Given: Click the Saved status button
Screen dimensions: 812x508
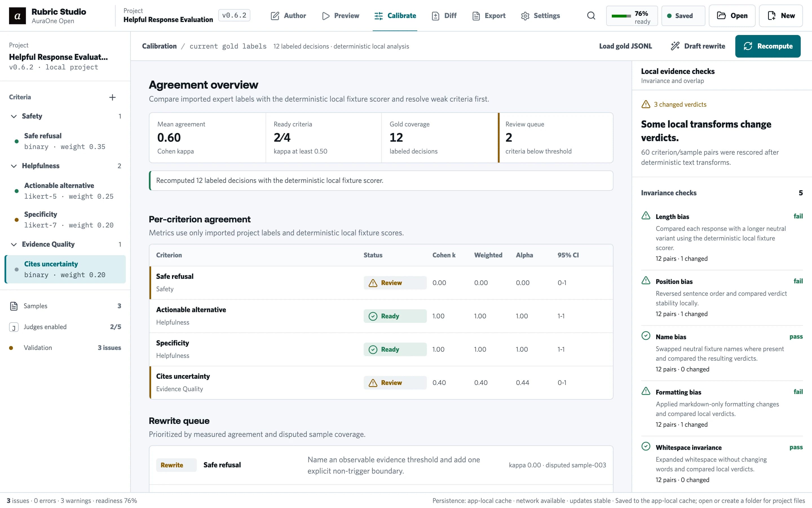Looking at the screenshot, I should click(x=683, y=16).
